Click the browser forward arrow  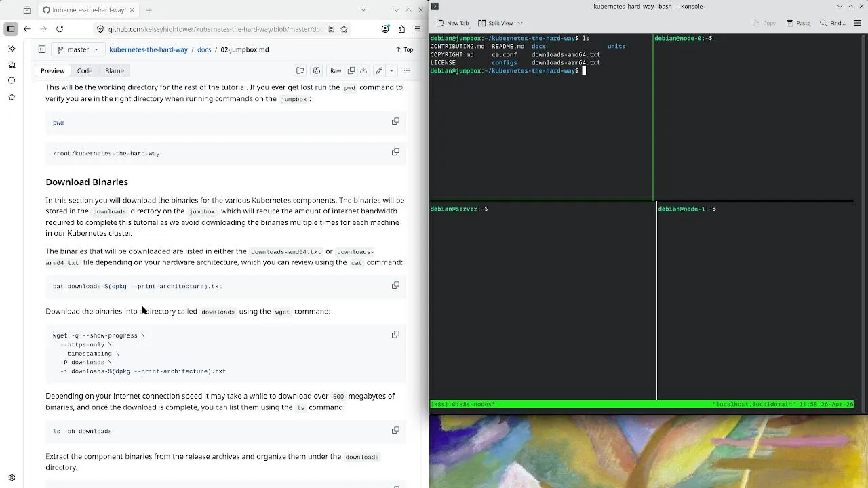tap(43, 29)
